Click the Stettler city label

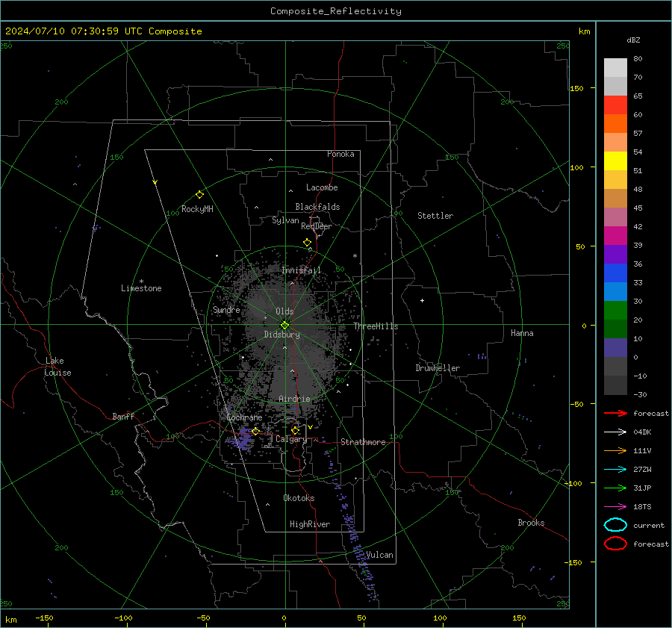point(435,216)
